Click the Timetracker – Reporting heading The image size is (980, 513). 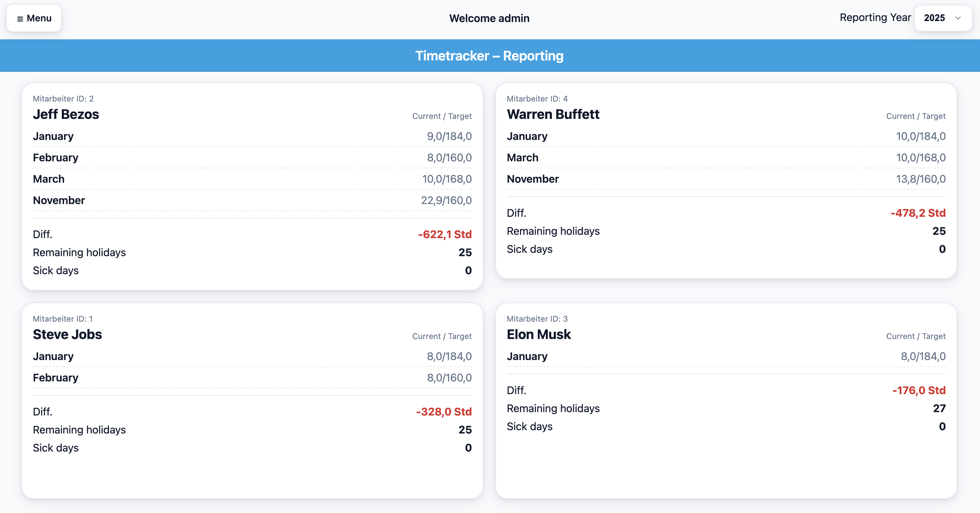tap(489, 56)
